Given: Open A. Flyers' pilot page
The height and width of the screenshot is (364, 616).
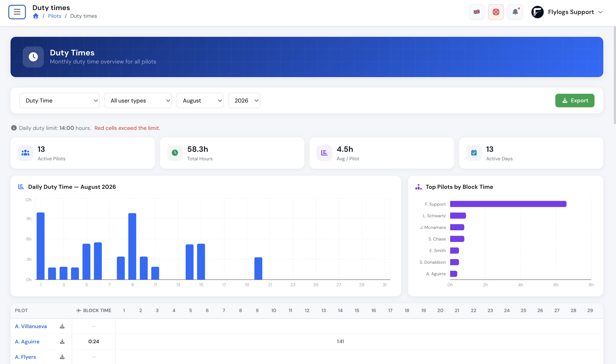Looking at the screenshot, I should click(25, 357).
